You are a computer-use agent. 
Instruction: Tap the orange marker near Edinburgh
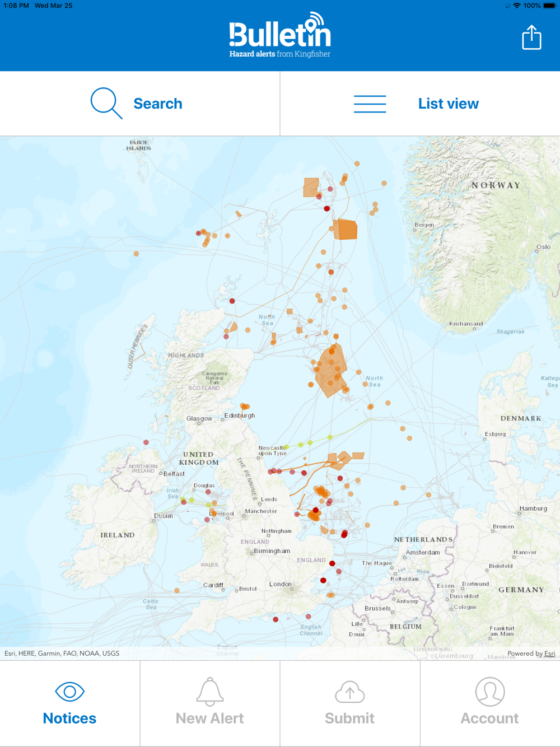coord(245,407)
